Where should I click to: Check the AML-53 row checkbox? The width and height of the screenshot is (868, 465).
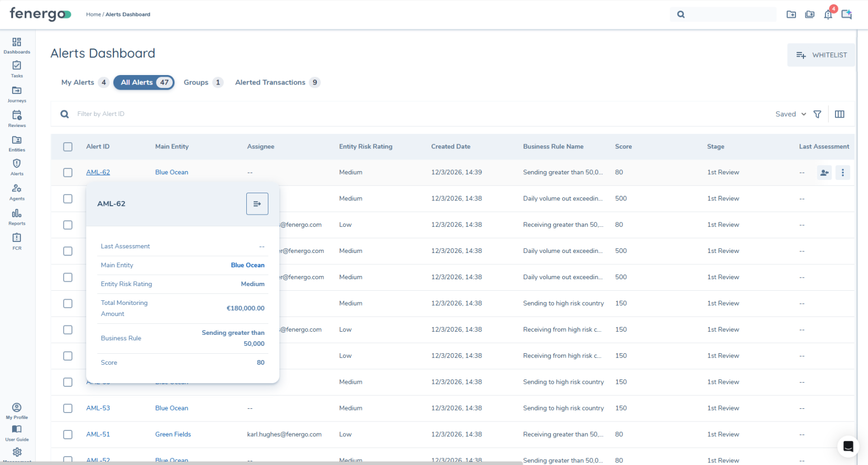tap(68, 408)
